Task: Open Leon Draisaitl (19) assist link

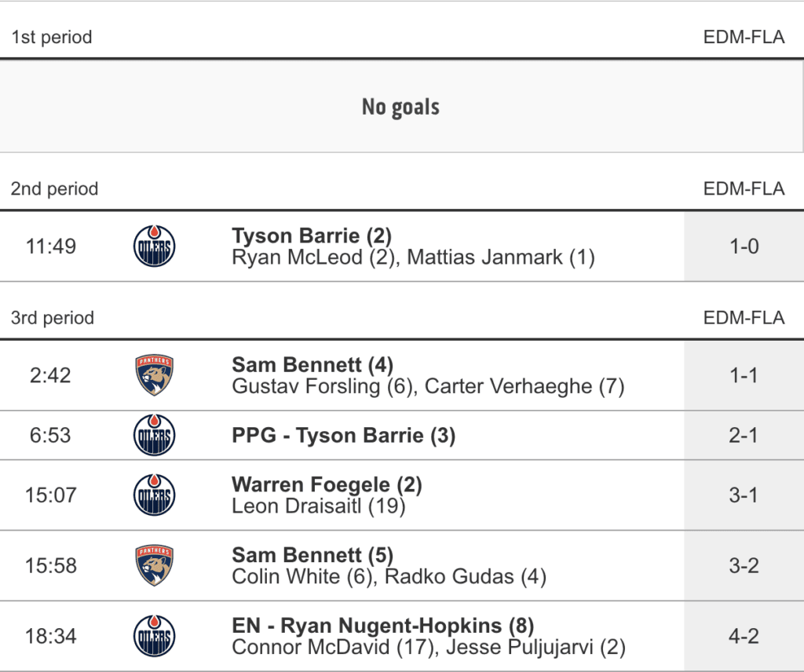Action: click(x=318, y=506)
